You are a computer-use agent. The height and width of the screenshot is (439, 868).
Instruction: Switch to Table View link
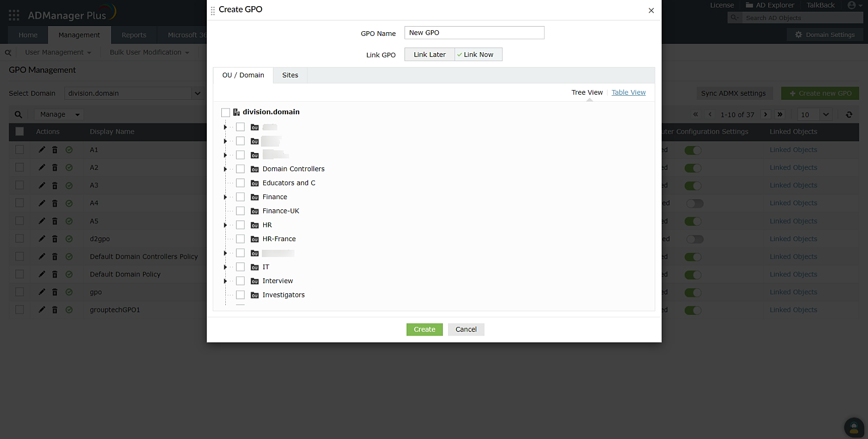coord(628,93)
